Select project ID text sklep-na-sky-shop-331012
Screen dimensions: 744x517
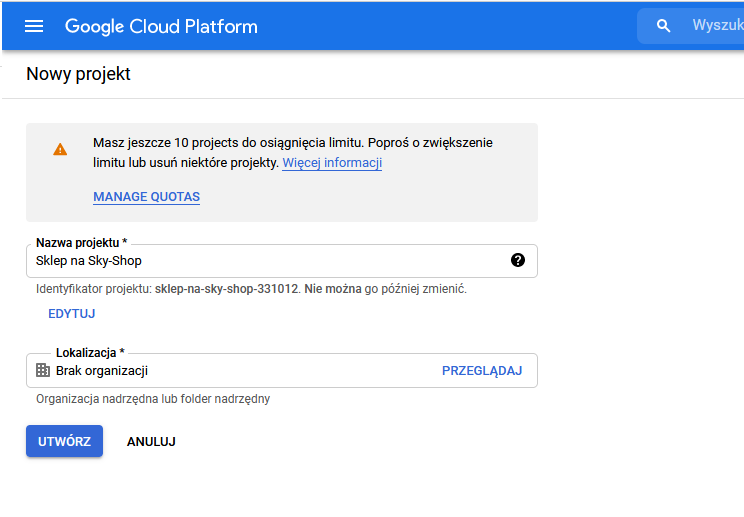(x=227, y=289)
